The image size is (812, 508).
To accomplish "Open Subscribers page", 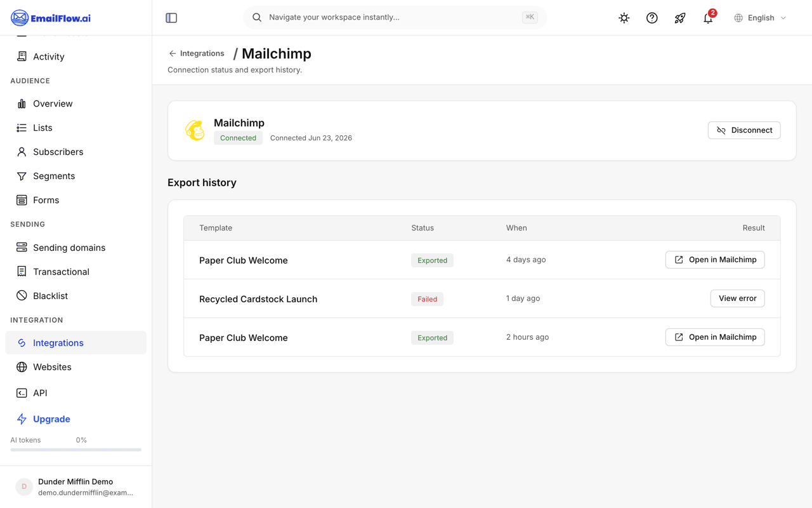I will point(75,152).
